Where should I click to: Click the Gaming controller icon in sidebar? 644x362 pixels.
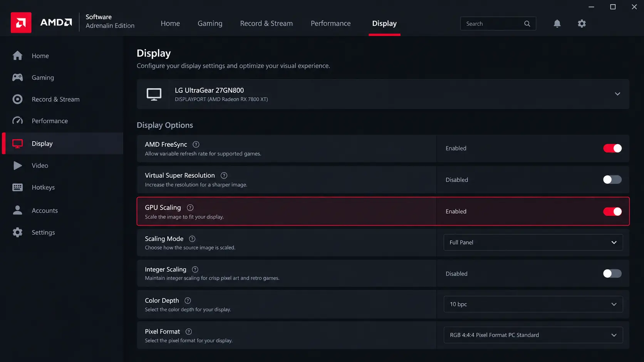pyautogui.click(x=17, y=77)
